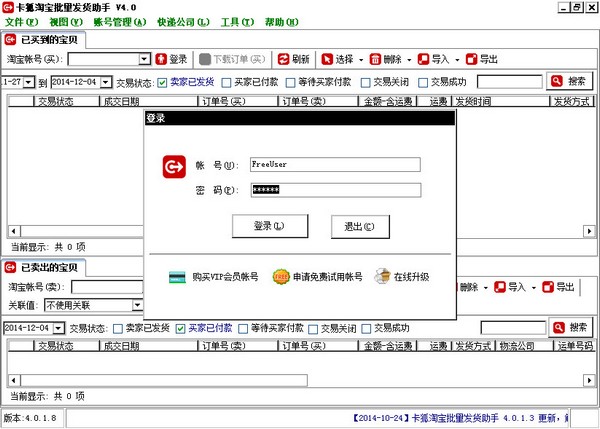This screenshot has width=600, height=429.
Task: Click the 搜索 search button in the top panel
Action: 570,82
